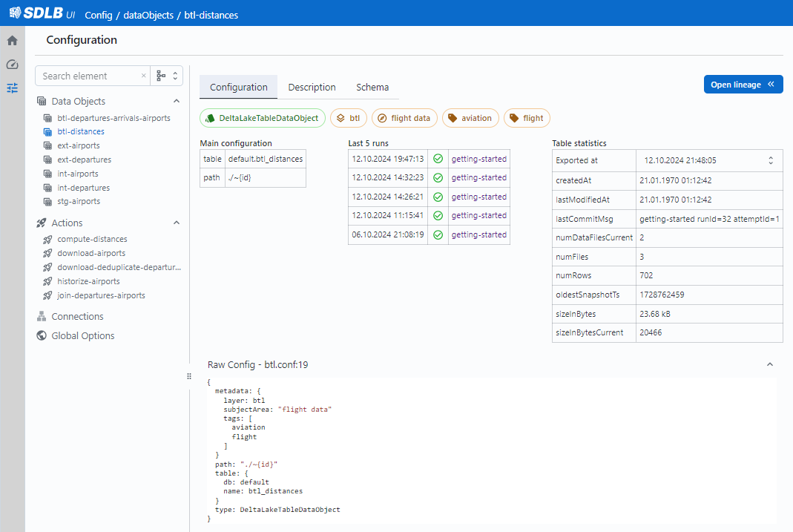Open getting-started run from 12.10.2024 19:47:13
Viewport: 793px width, 532px height.
click(478, 159)
